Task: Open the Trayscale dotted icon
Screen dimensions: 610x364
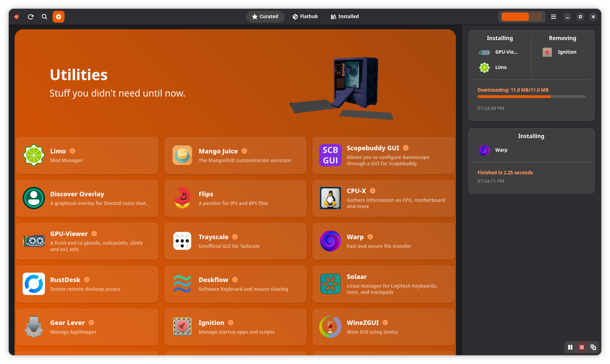Action: coord(182,241)
